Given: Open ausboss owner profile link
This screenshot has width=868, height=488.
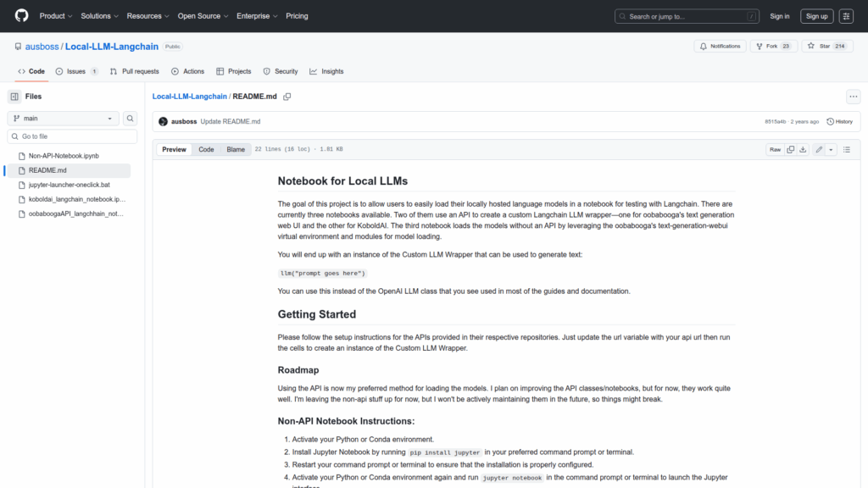Looking at the screenshot, I should pos(42,47).
